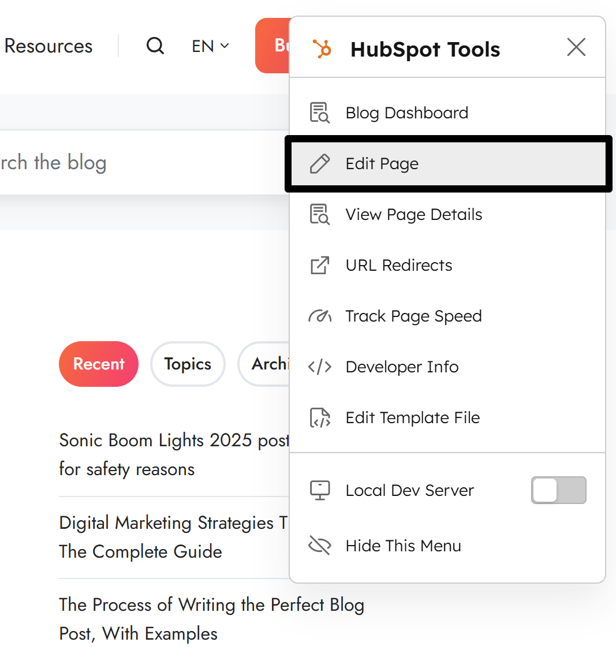Click the search magnifier icon in header
Screen dimensions: 616x672
click(155, 46)
